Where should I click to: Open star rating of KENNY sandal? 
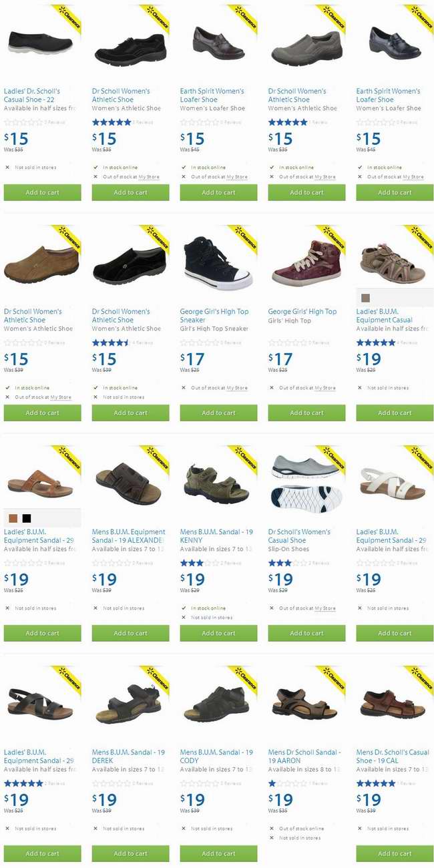199,563
